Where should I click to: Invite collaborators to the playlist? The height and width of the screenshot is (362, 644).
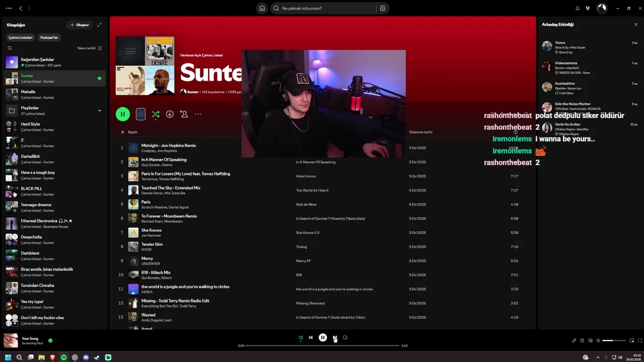coord(184,114)
